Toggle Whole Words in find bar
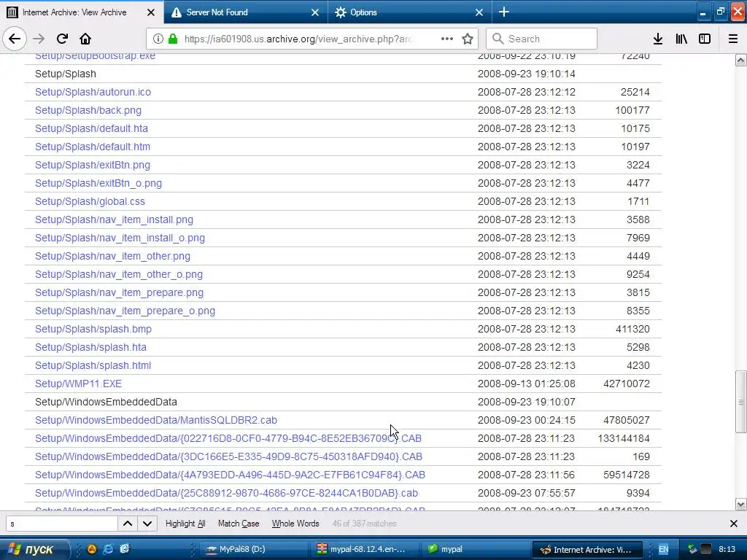Viewport: 747px width, 560px height. (295, 524)
